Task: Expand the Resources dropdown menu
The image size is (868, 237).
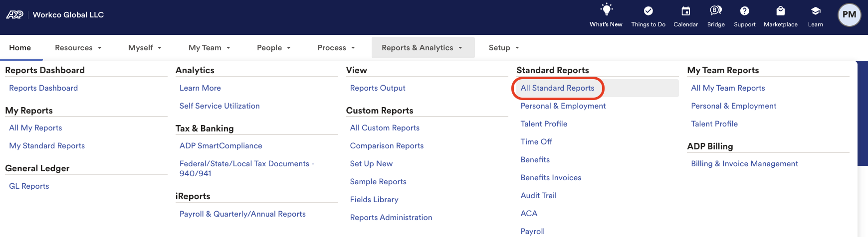Action: tap(78, 48)
